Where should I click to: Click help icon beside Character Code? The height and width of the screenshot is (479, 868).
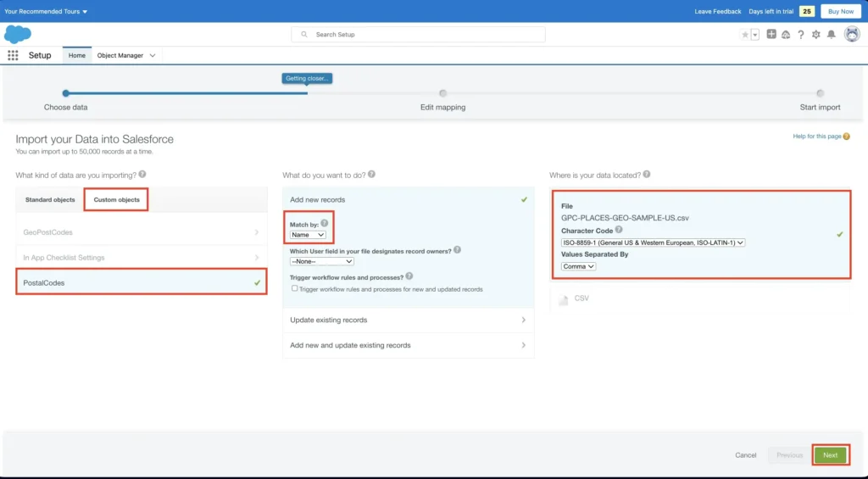(x=619, y=229)
